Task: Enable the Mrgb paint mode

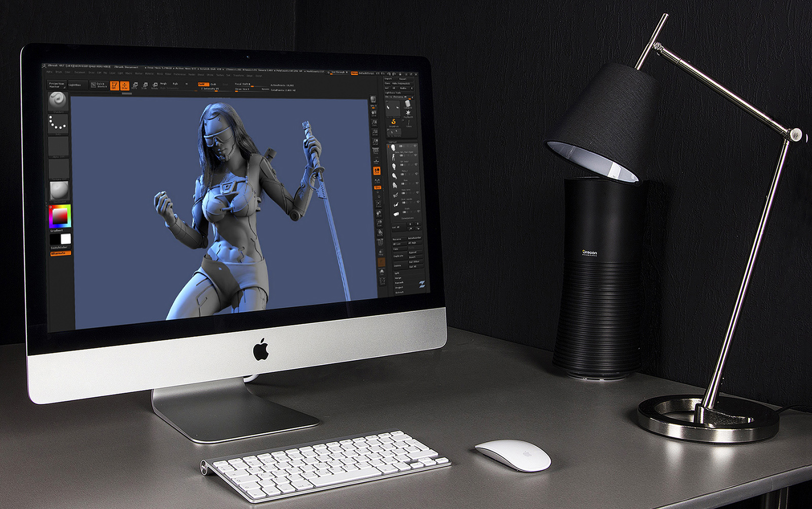Action: tap(163, 83)
